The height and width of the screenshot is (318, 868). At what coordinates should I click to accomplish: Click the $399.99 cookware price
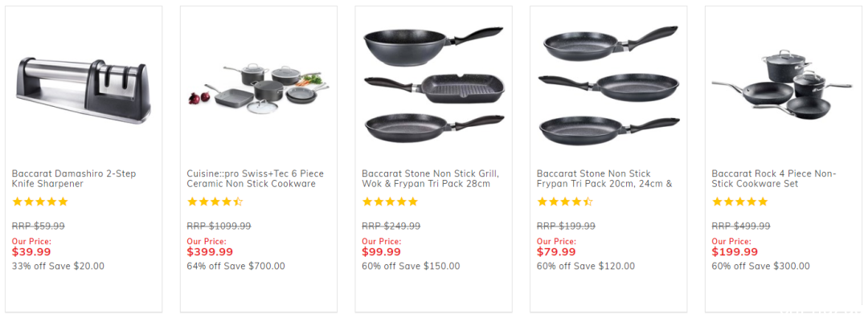click(210, 252)
